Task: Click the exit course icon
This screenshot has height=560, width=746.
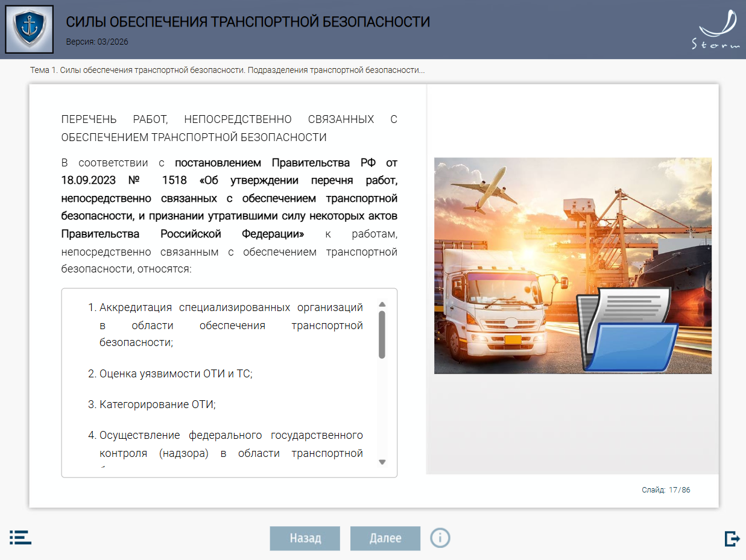Action: 732,538
